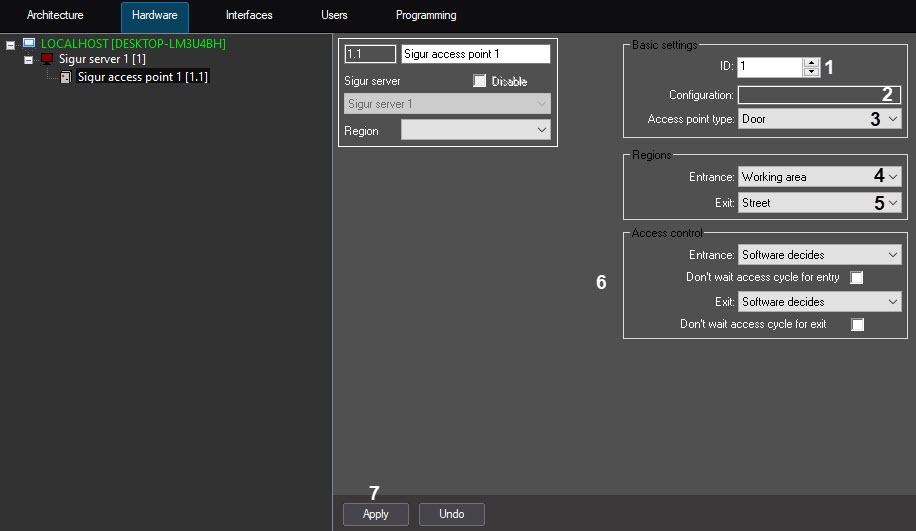Open Access control Entrance dropdown
The height and width of the screenshot is (531, 916).
(819, 256)
